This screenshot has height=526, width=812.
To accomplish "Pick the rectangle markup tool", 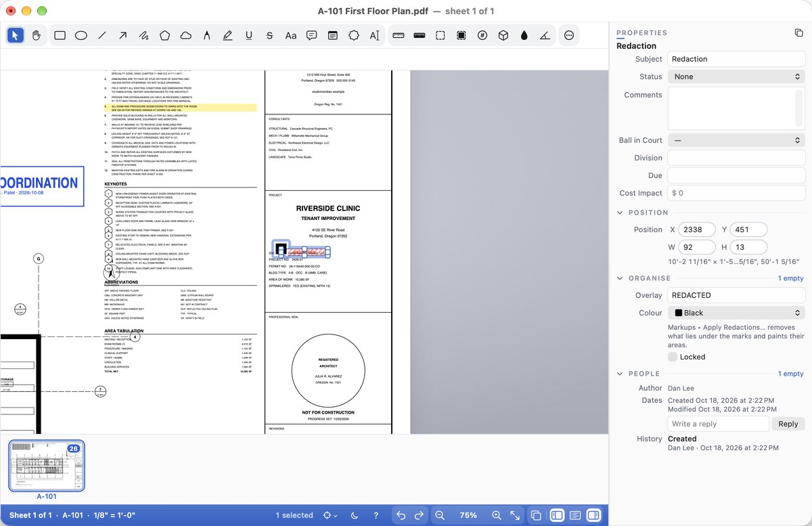I will pyautogui.click(x=60, y=35).
